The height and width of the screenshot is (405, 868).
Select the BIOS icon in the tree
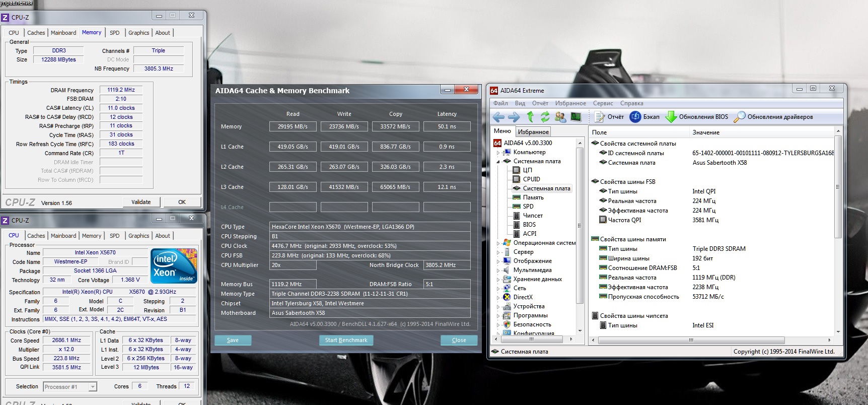pyautogui.click(x=516, y=225)
